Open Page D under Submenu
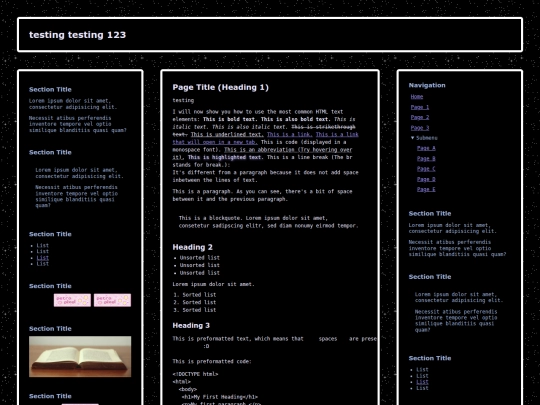The height and width of the screenshot is (405, 540). tap(426, 179)
